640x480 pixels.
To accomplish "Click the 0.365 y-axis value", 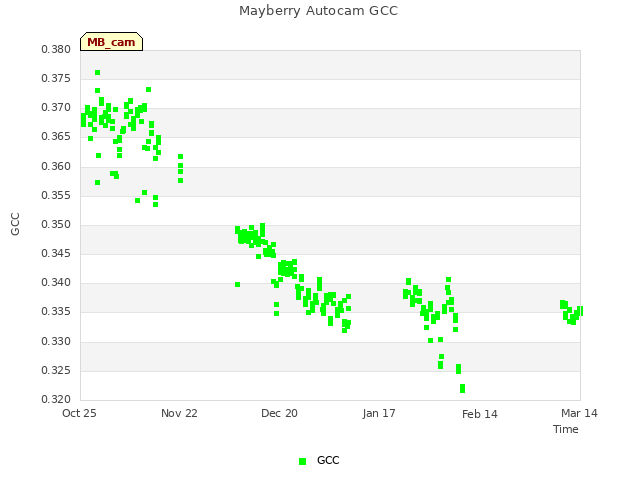I will coord(56,136).
